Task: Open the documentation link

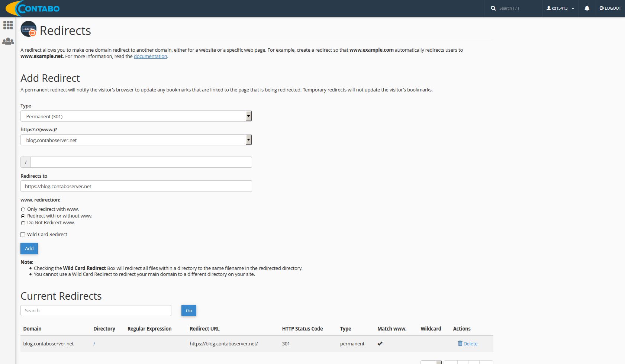Action: (x=150, y=56)
